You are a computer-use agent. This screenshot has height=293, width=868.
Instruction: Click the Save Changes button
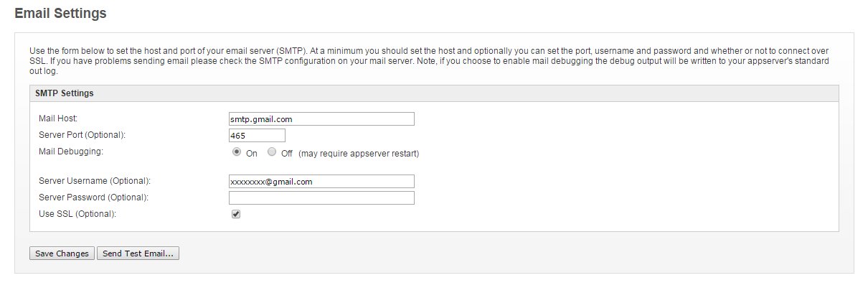pos(62,254)
